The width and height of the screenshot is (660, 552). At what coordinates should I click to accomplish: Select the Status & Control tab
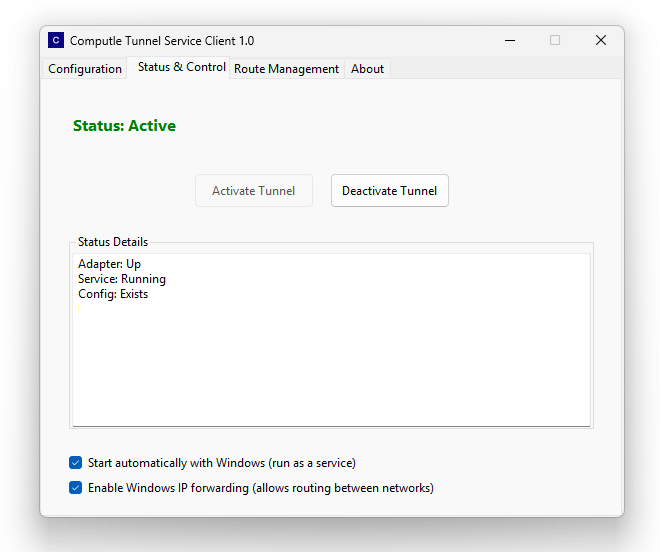click(181, 68)
